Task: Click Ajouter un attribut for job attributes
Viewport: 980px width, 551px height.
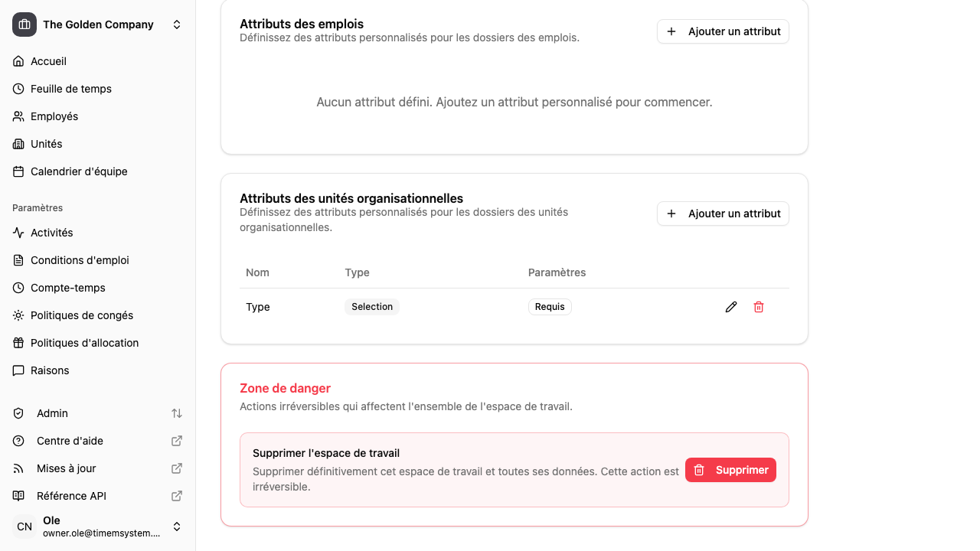Action: 723,31
